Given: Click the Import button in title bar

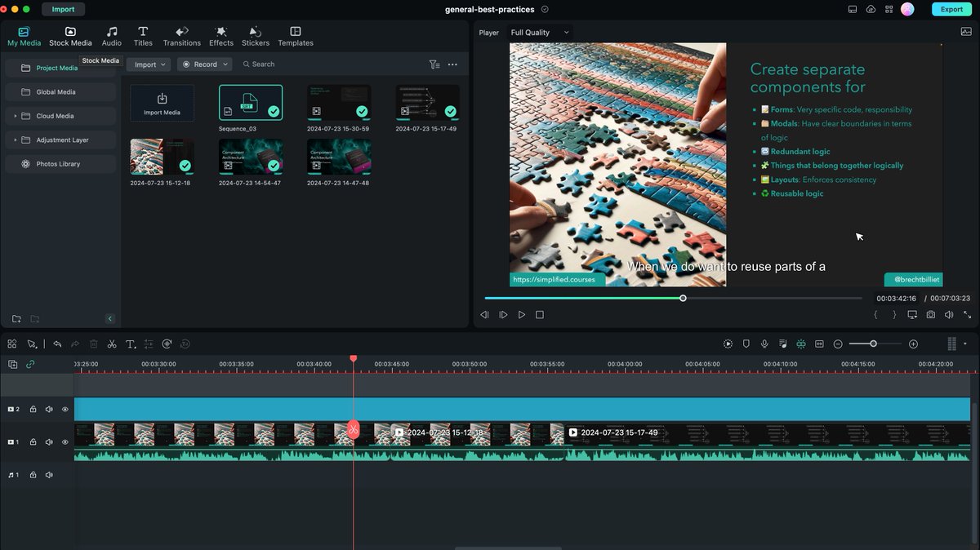Looking at the screenshot, I should click(x=63, y=9).
